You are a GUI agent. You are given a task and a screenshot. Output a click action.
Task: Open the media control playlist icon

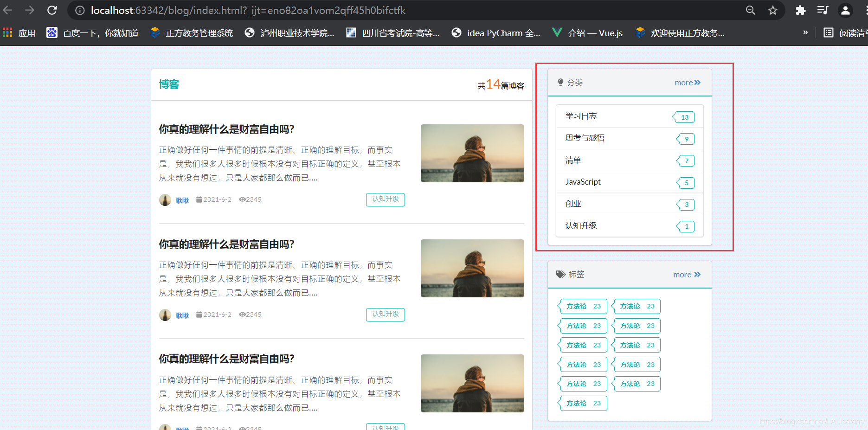823,10
